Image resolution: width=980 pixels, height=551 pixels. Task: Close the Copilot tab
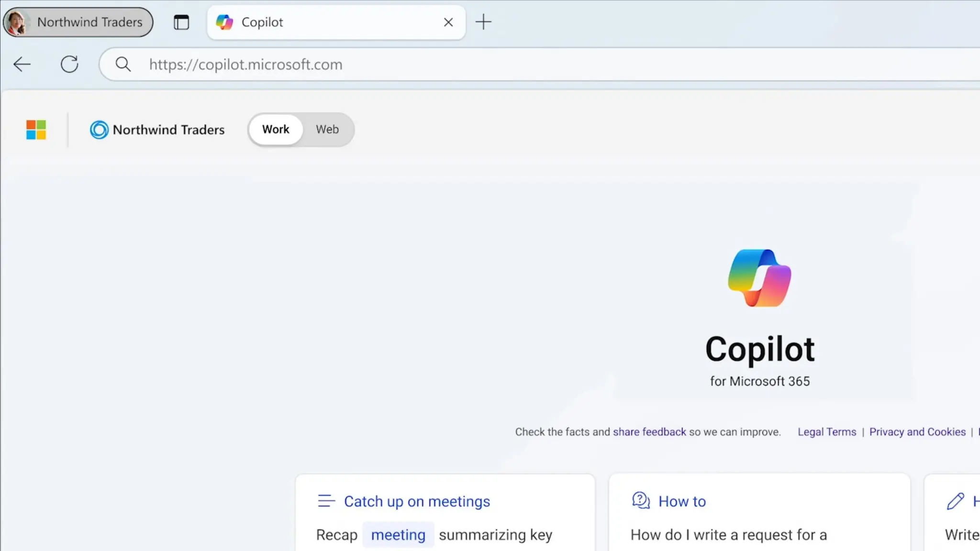pyautogui.click(x=448, y=22)
